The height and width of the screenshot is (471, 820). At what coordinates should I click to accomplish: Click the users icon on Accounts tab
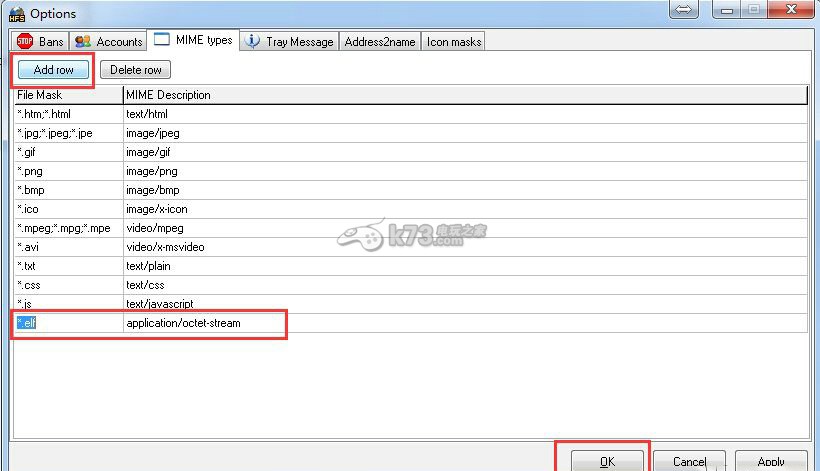click(83, 41)
